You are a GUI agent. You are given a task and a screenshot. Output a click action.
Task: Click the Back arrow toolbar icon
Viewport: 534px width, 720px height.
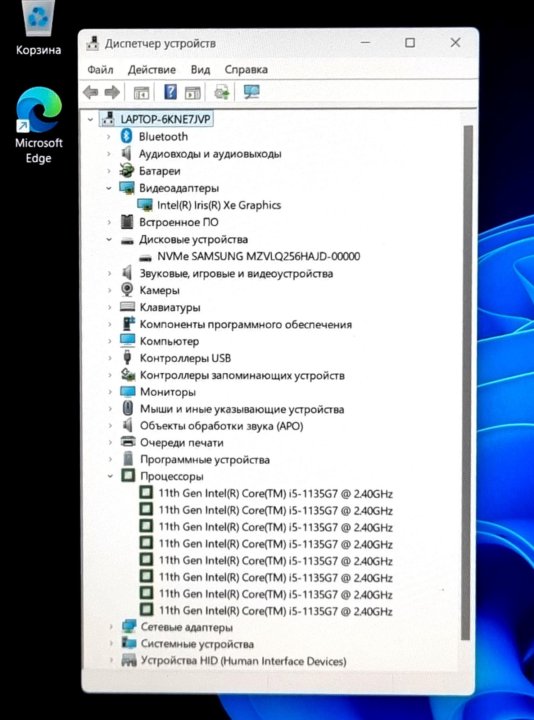click(x=91, y=92)
